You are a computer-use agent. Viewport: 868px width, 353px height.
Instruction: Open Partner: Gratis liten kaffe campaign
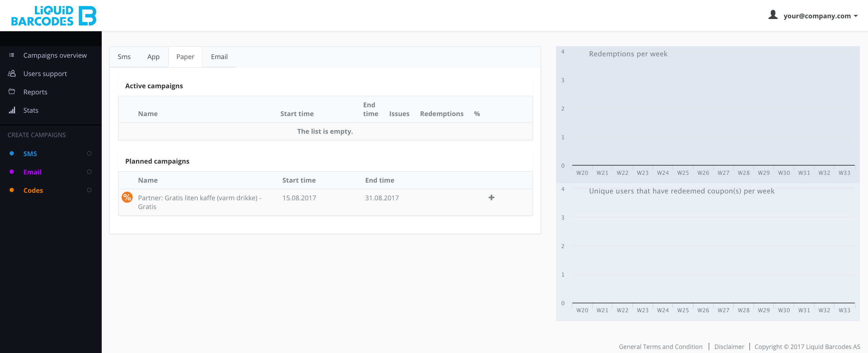click(x=199, y=202)
